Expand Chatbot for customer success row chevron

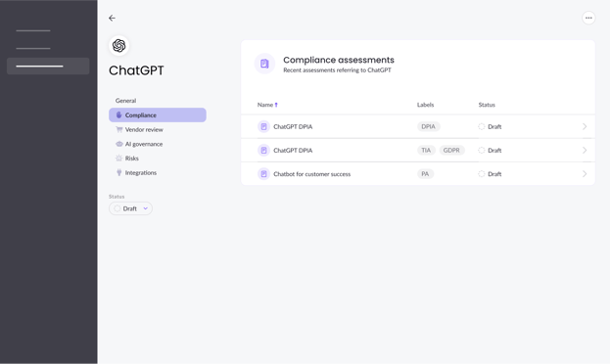click(x=585, y=174)
